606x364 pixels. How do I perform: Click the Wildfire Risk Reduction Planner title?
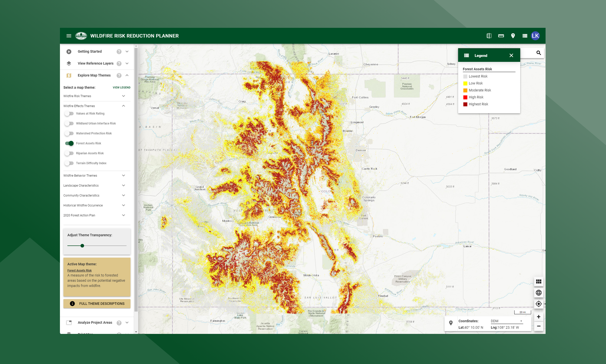(134, 36)
